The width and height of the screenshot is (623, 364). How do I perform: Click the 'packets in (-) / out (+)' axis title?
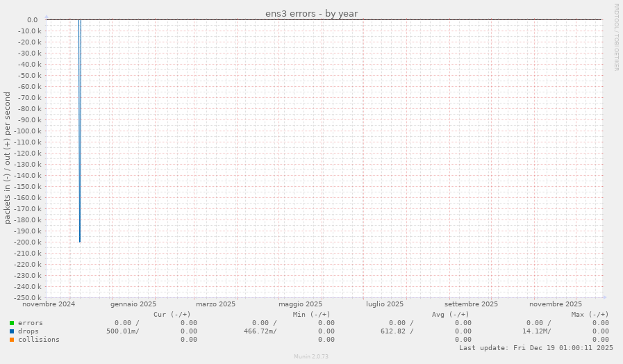(x=7, y=158)
